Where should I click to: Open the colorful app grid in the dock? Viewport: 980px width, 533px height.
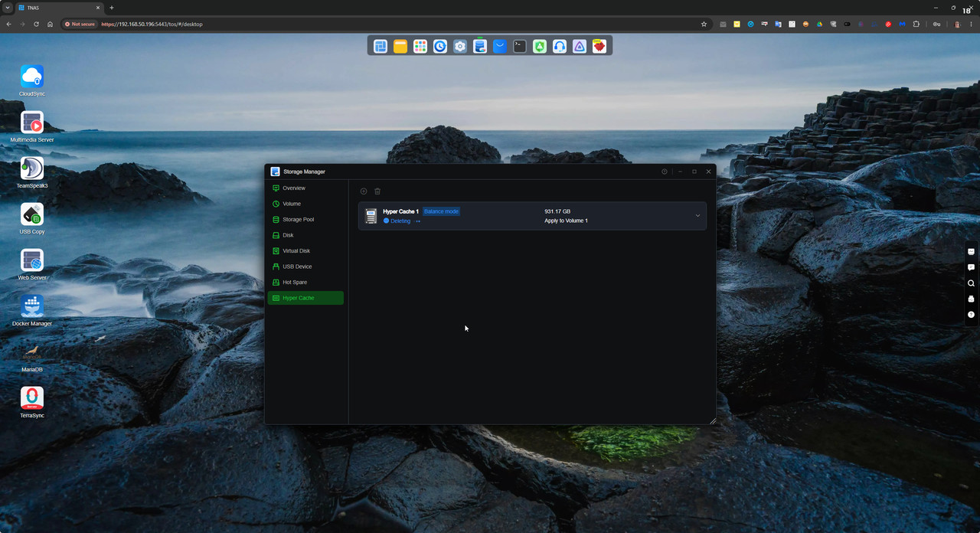coord(420,47)
